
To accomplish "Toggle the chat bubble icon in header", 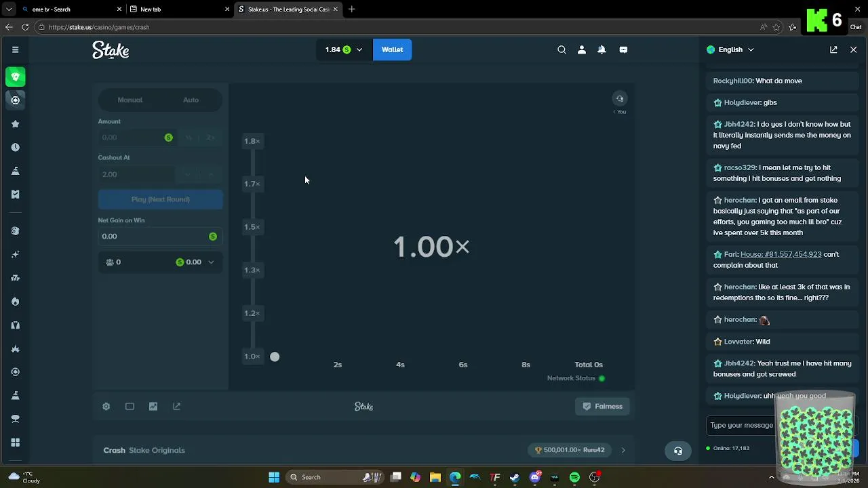I will (623, 49).
